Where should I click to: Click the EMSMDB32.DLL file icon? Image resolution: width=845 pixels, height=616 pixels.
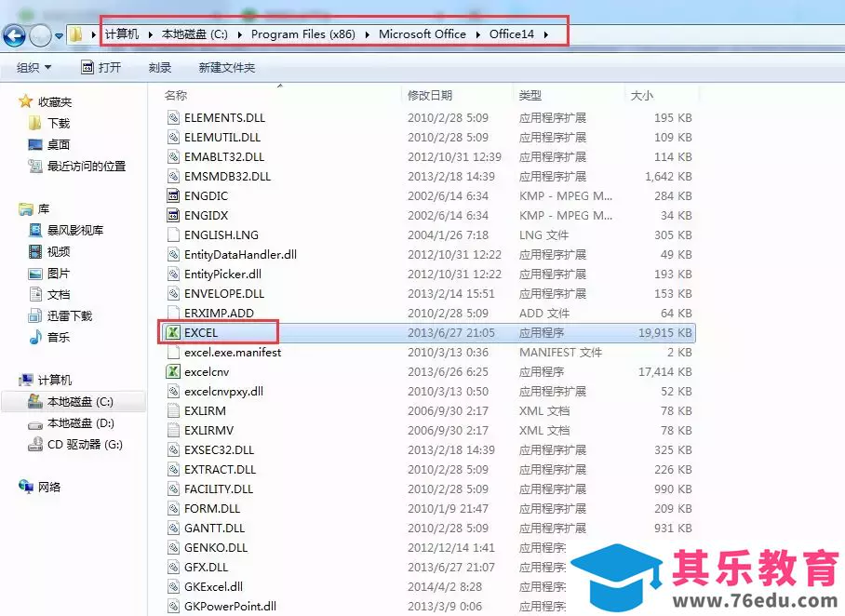[x=172, y=176]
